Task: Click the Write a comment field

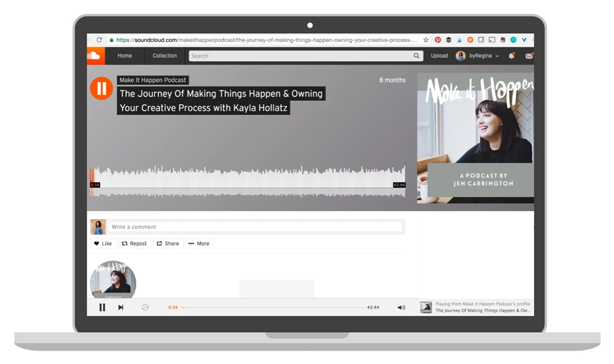Action: [255, 227]
